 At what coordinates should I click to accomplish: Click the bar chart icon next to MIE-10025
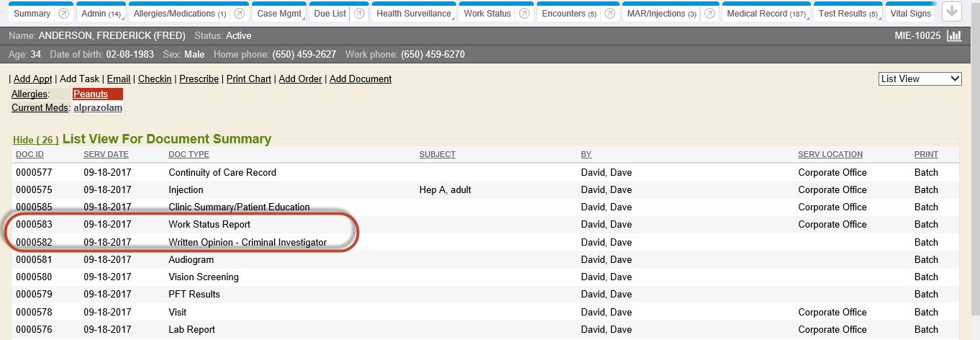click(954, 36)
